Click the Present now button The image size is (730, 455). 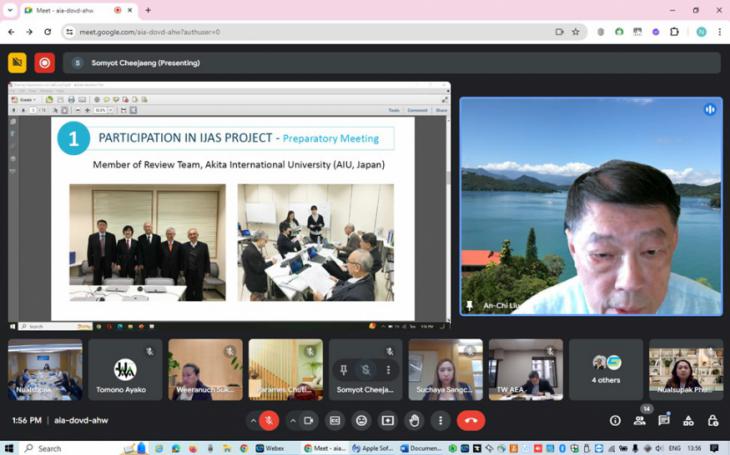click(387, 421)
